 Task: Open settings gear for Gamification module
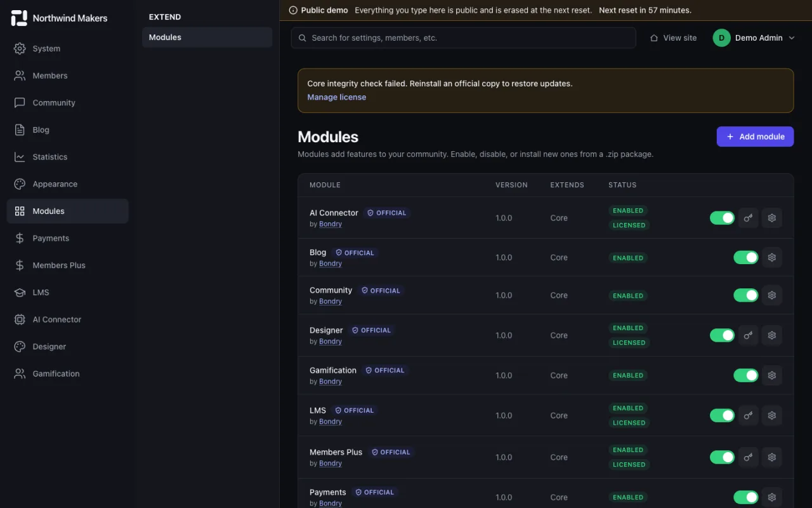[x=772, y=375]
